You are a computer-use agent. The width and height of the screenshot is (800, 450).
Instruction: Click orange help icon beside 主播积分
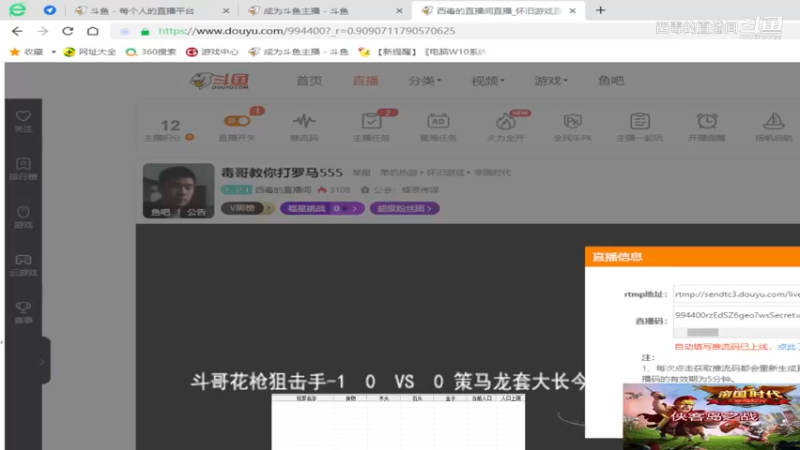click(189, 137)
